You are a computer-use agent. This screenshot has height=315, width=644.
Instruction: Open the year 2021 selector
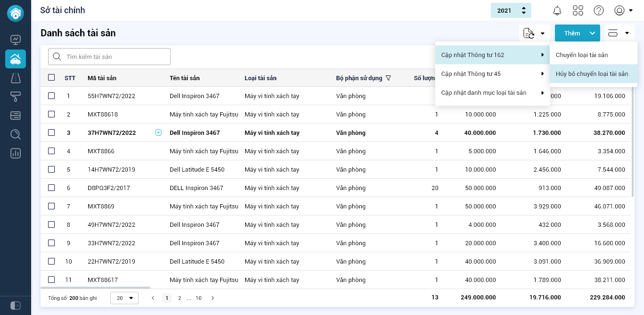pyautogui.click(x=511, y=10)
